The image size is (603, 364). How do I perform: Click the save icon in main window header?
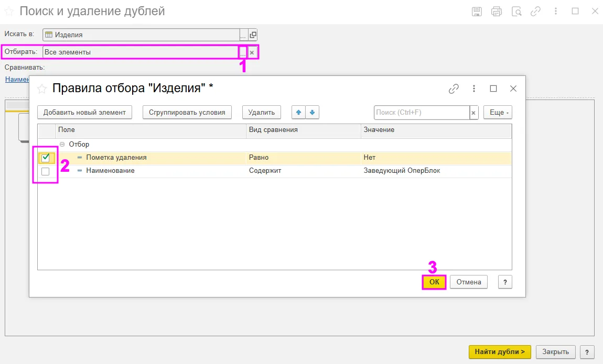point(477,12)
